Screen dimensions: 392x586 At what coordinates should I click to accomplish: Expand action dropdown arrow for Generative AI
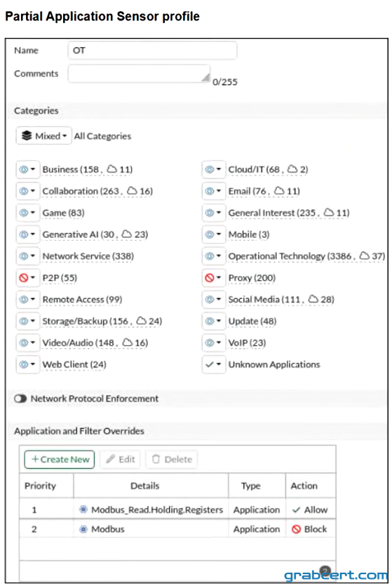pos(33,234)
